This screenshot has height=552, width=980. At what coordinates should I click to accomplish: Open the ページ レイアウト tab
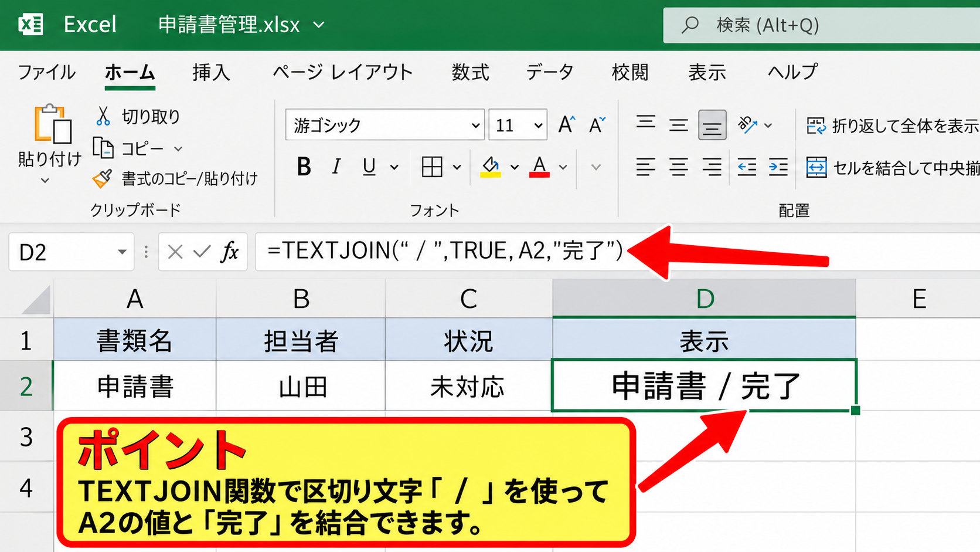tap(343, 72)
